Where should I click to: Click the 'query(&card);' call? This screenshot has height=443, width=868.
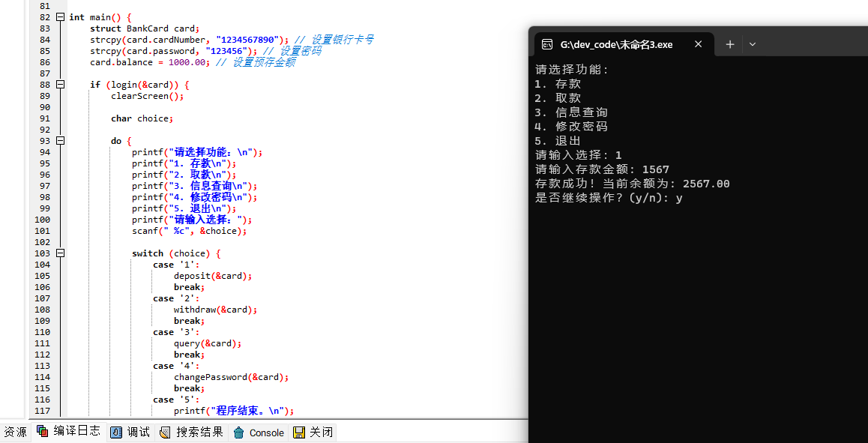tap(208, 343)
